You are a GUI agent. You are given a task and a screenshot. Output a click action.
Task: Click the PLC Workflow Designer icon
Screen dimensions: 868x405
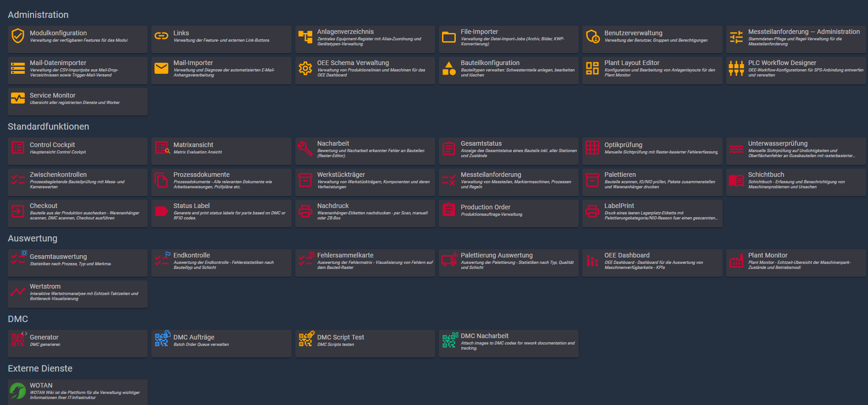(736, 68)
